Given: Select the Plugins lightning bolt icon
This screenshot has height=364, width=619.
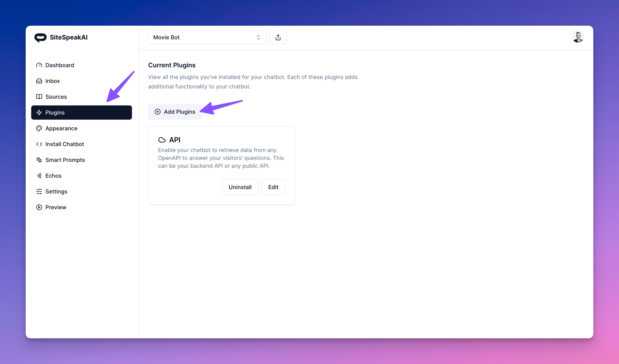Looking at the screenshot, I should coord(39,113).
